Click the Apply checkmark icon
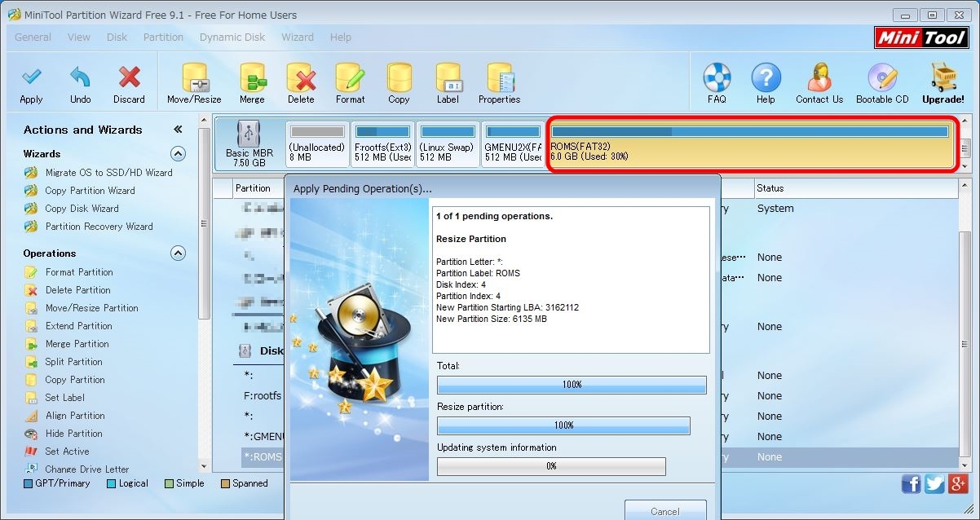 click(x=31, y=78)
